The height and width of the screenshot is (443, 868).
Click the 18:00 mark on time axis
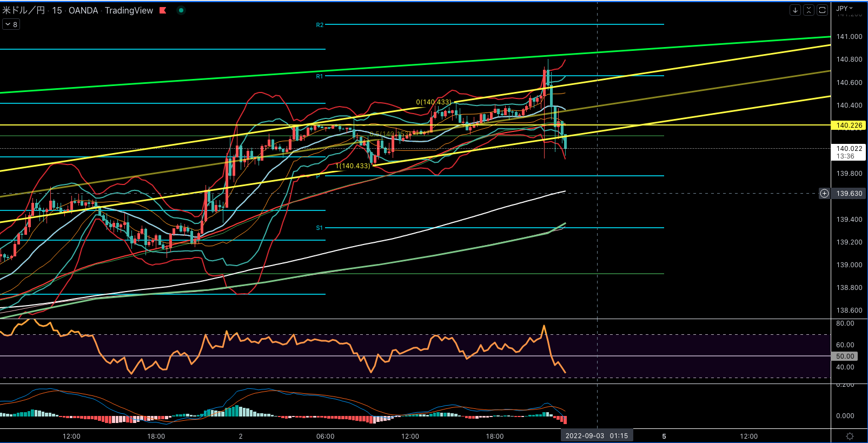[156, 436]
